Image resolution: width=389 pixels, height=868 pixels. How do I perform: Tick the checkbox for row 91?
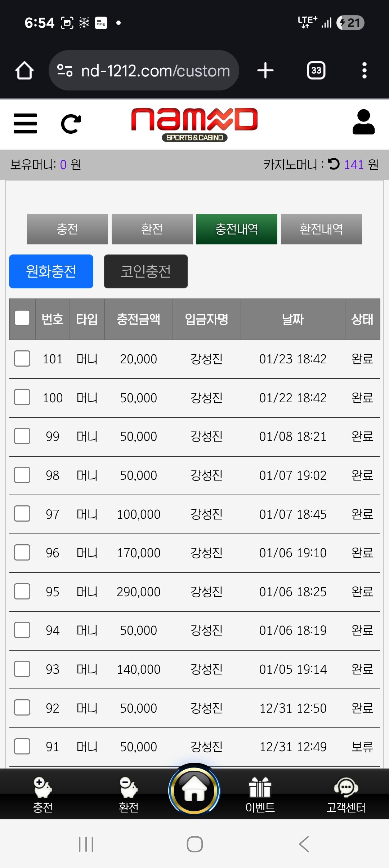point(22,746)
